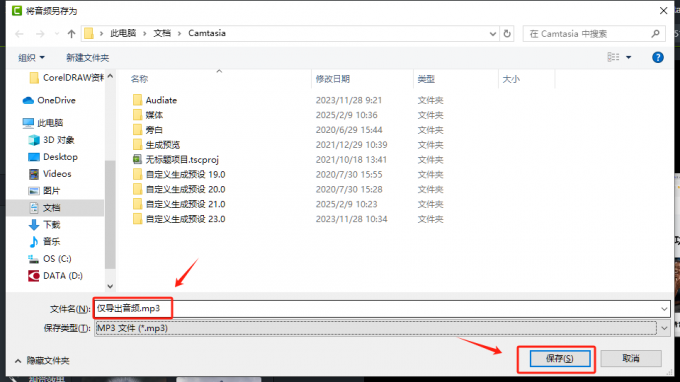Go up one folder level
The image size is (680, 382).
(x=71, y=34)
